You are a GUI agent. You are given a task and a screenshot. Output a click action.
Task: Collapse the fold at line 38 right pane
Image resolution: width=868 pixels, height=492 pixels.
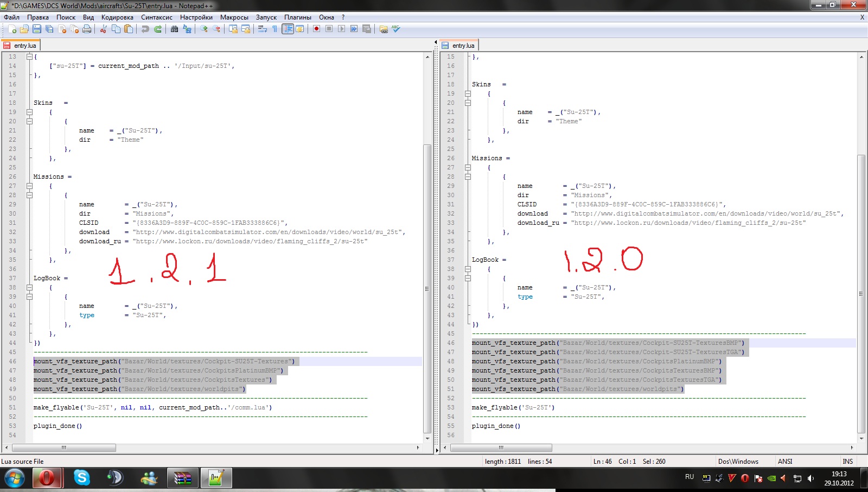(468, 269)
